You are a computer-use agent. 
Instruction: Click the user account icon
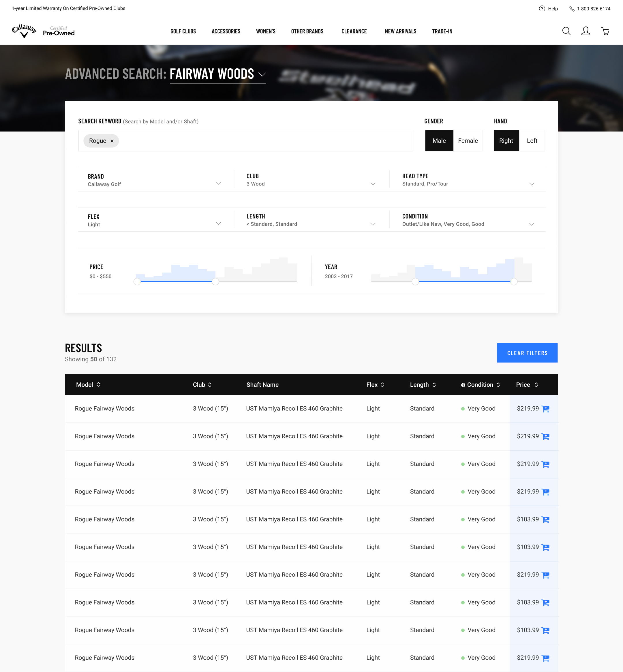(586, 31)
